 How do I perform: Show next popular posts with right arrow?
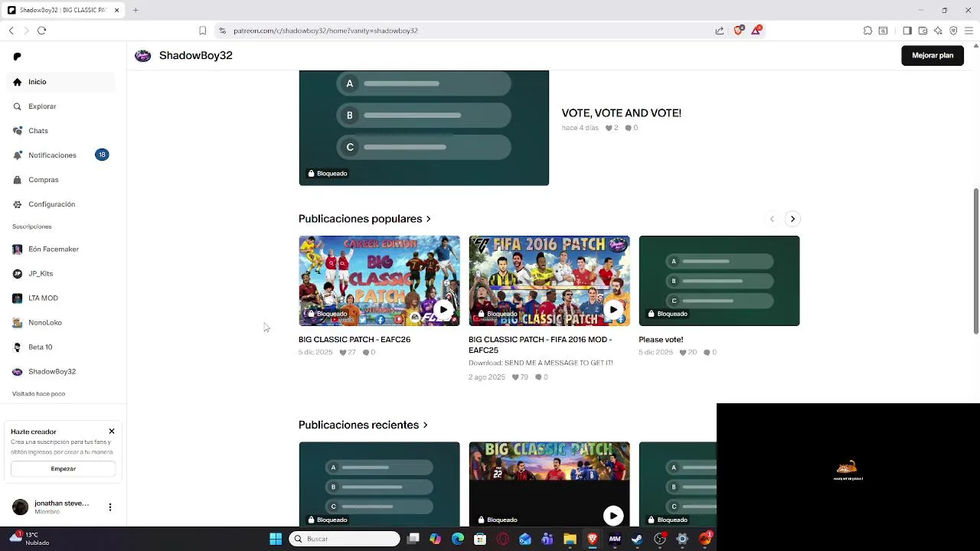tap(792, 219)
